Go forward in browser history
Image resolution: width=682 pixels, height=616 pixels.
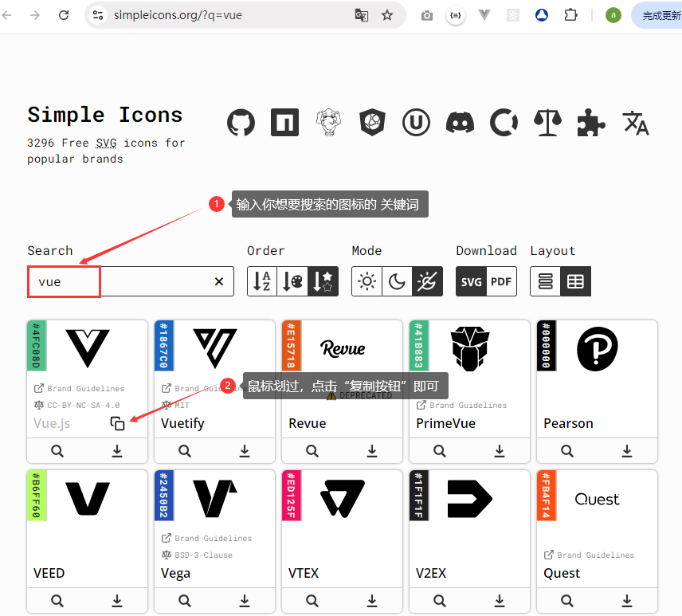pos(35,15)
